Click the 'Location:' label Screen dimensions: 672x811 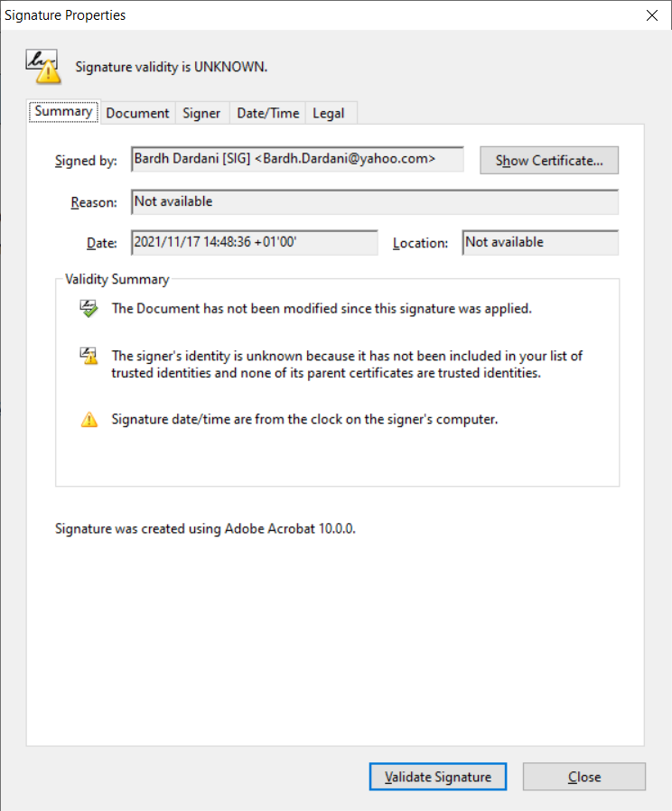tap(420, 243)
